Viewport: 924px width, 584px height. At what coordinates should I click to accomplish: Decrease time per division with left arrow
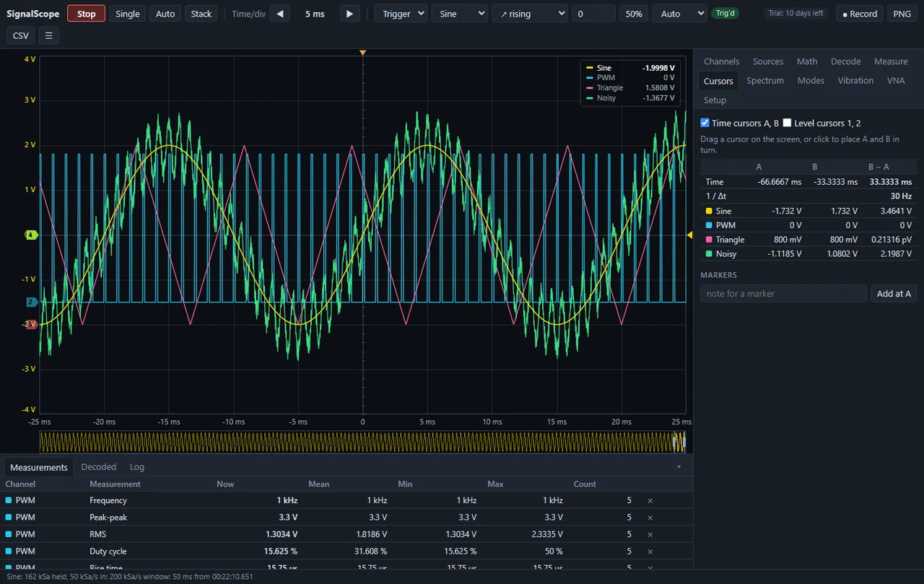tap(280, 14)
